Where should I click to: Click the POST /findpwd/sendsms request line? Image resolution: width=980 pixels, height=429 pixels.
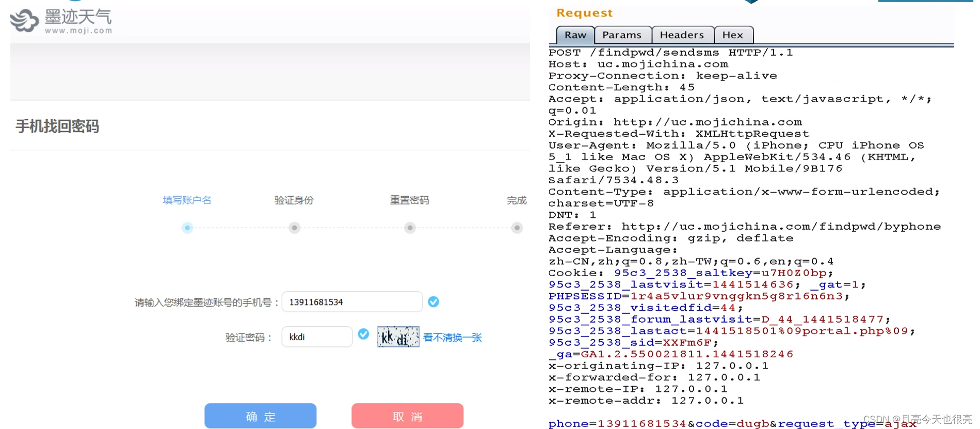pos(670,53)
